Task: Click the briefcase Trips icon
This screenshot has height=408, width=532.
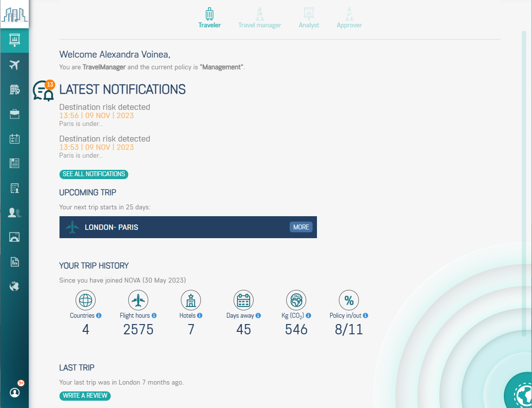Action: 15,114
